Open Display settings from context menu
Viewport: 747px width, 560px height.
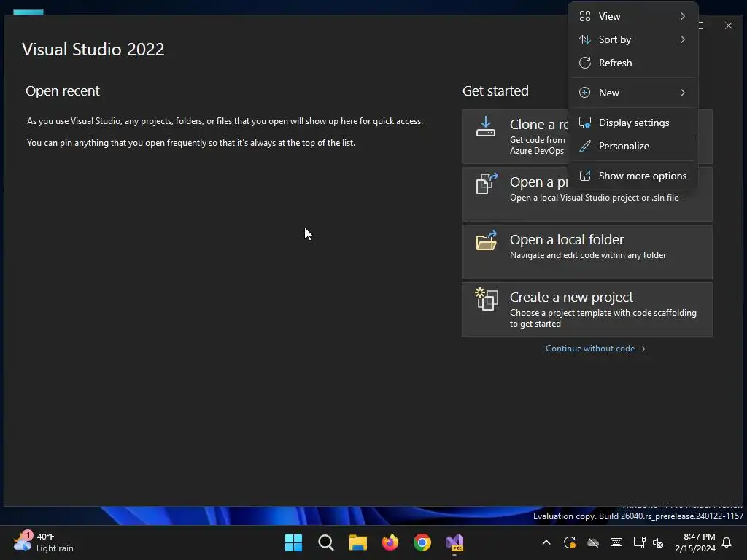click(x=633, y=122)
